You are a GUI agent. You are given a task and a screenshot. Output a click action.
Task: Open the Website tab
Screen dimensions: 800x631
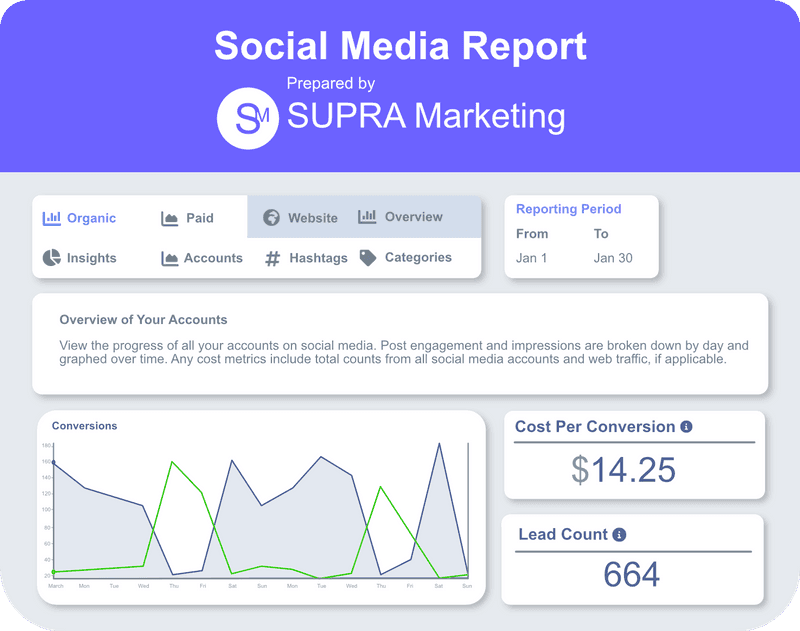click(312, 218)
